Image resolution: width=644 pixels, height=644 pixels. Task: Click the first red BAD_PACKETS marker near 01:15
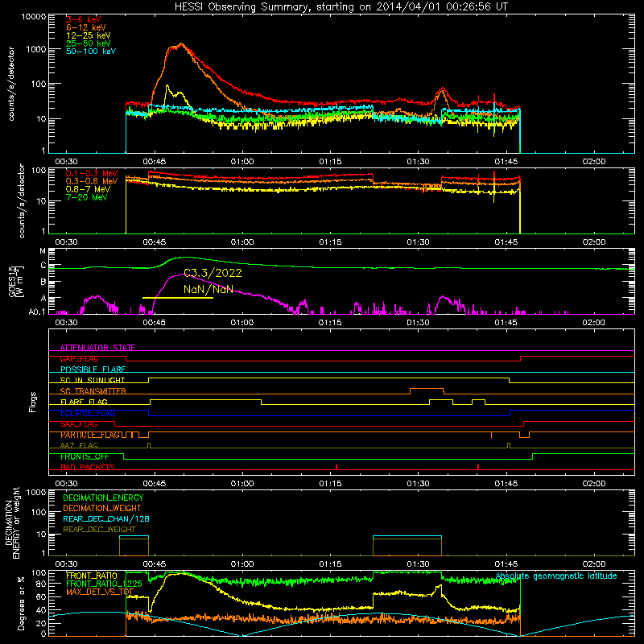pyautogui.click(x=336, y=467)
